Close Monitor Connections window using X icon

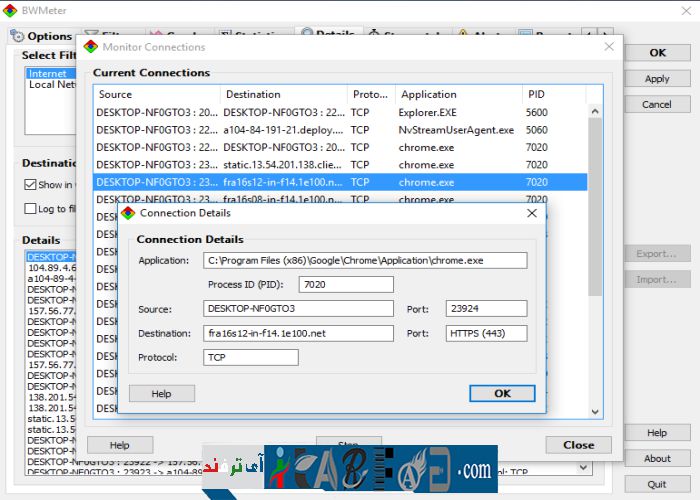(x=609, y=47)
